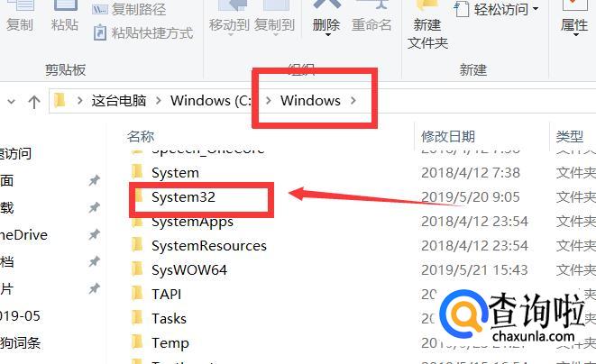Click the Properties (属性) ribbon icon

574,5
